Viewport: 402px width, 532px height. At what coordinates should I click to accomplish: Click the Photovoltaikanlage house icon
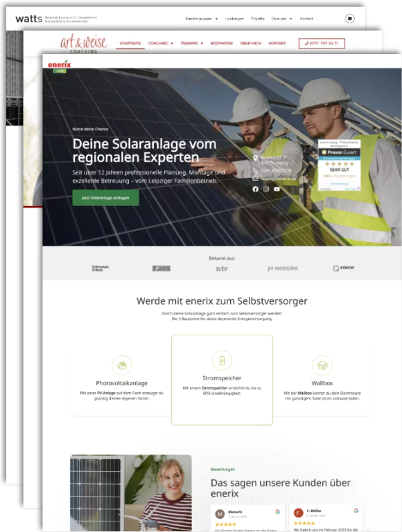coord(121,366)
